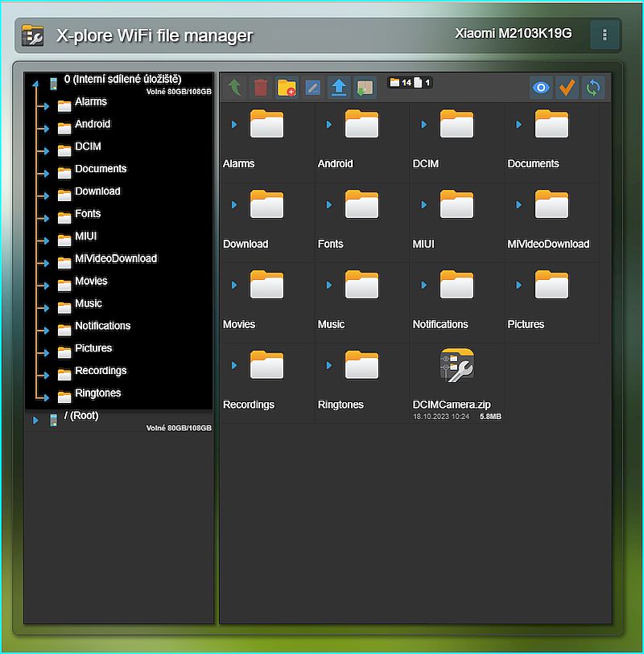Expand Documents using its grid arrow
644x654 pixels.
click(x=518, y=125)
